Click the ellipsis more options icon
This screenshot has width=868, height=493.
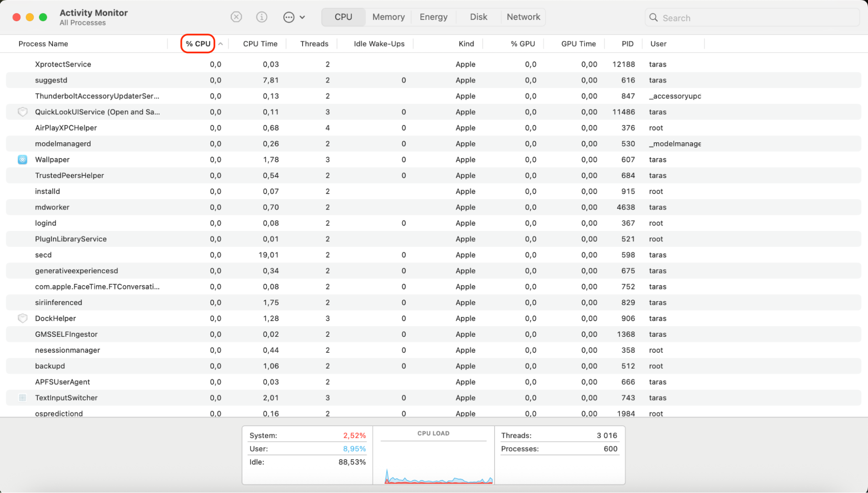click(288, 17)
